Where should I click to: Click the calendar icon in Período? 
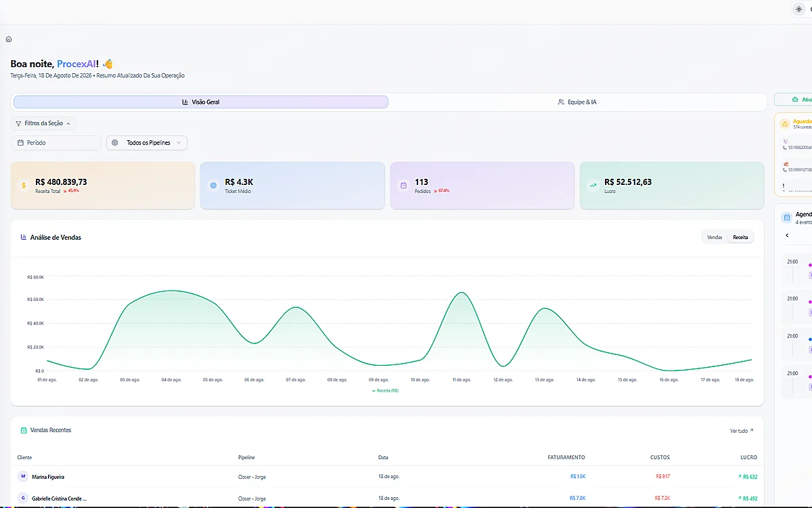click(x=21, y=143)
